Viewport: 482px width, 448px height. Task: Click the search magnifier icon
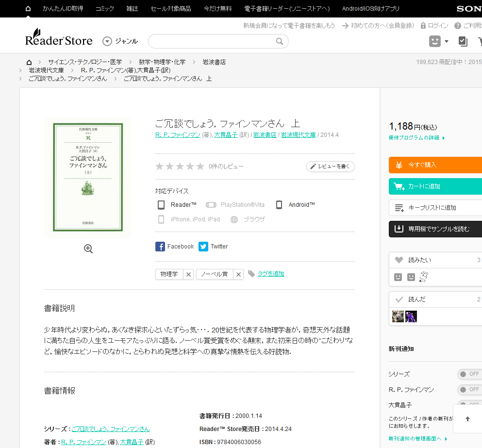click(280, 41)
